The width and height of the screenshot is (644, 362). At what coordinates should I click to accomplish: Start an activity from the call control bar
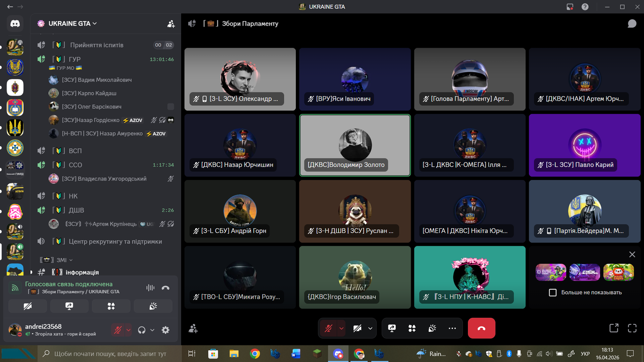point(412,328)
